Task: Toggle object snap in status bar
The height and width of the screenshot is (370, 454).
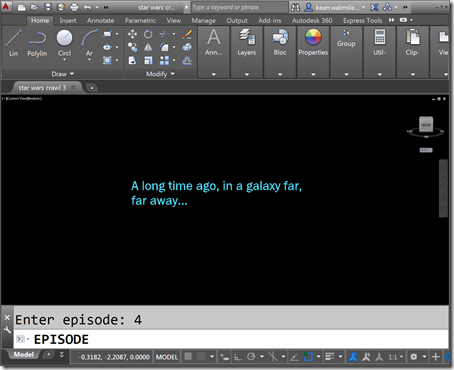Action: [308, 357]
